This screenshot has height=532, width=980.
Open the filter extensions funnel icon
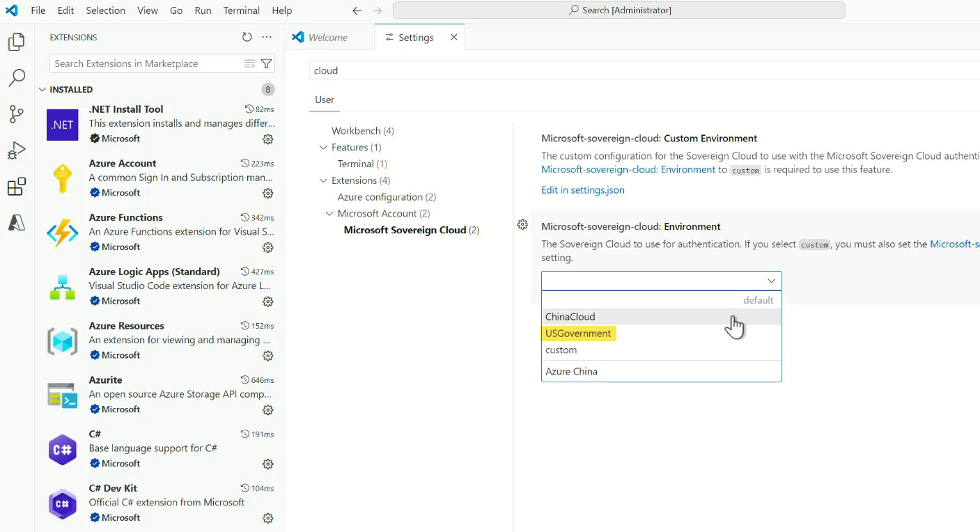click(266, 63)
